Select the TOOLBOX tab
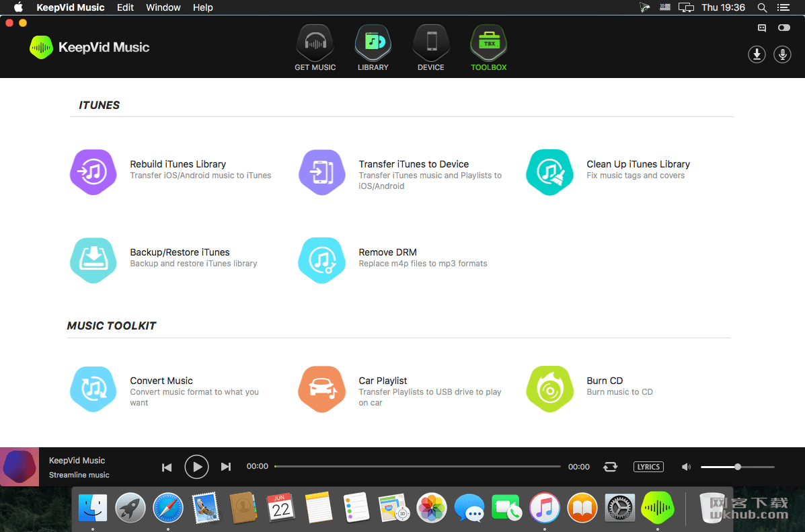Viewport: 805px width, 532px height. click(x=489, y=48)
